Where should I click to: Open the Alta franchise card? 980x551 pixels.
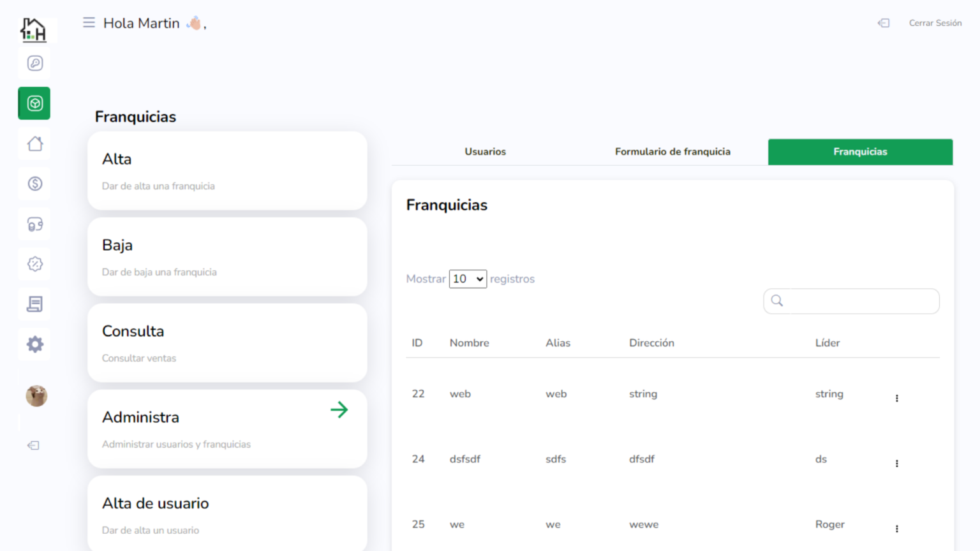pyautogui.click(x=227, y=171)
